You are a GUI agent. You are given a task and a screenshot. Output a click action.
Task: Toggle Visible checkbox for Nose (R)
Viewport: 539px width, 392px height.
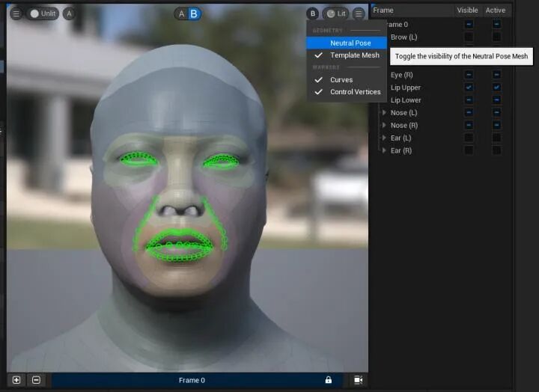coord(469,125)
